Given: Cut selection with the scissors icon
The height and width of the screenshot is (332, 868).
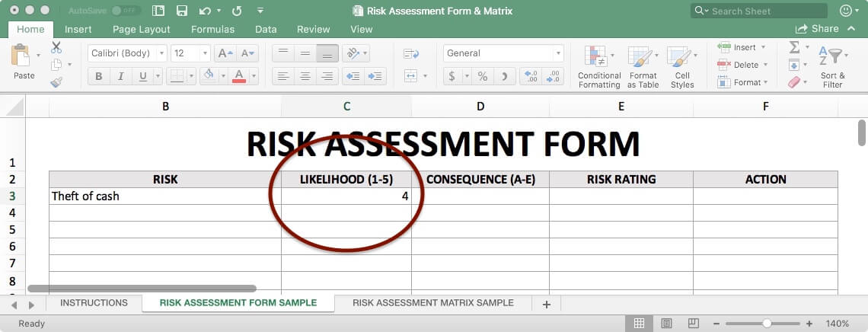Looking at the screenshot, I should [56, 47].
